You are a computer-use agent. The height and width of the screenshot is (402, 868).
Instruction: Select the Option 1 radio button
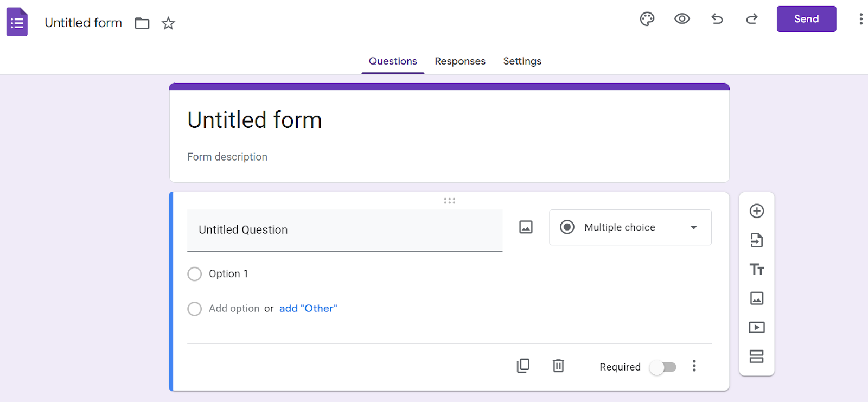194,274
